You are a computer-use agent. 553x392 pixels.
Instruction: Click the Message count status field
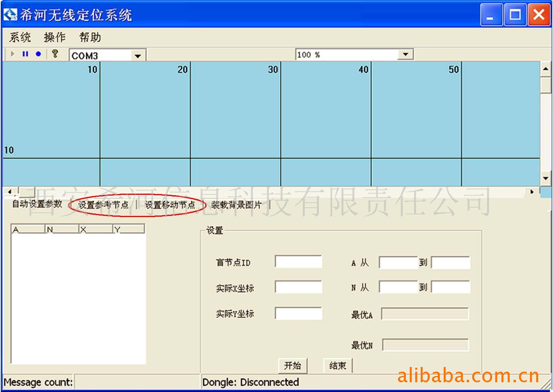coord(137,382)
